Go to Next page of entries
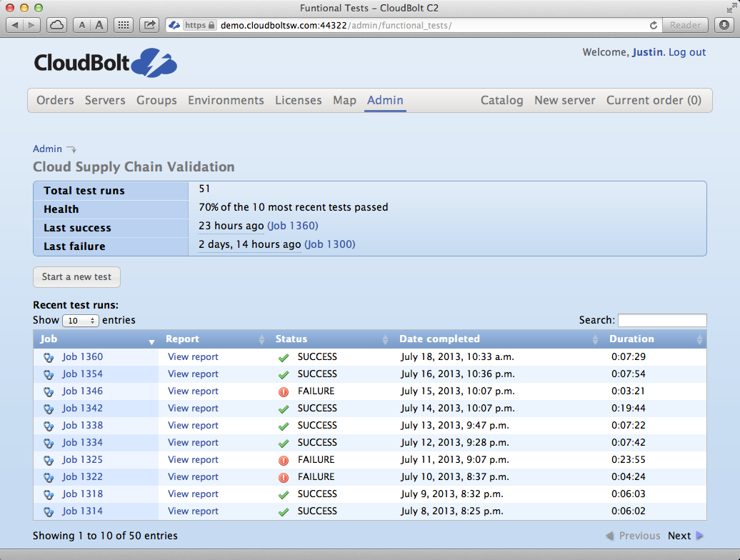This screenshot has height=560, width=740. click(x=685, y=536)
